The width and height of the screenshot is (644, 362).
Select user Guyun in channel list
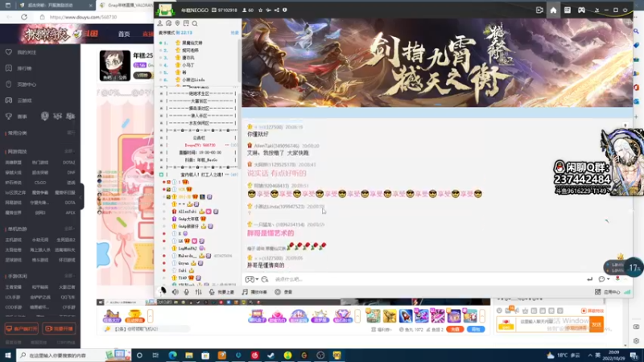point(184,263)
